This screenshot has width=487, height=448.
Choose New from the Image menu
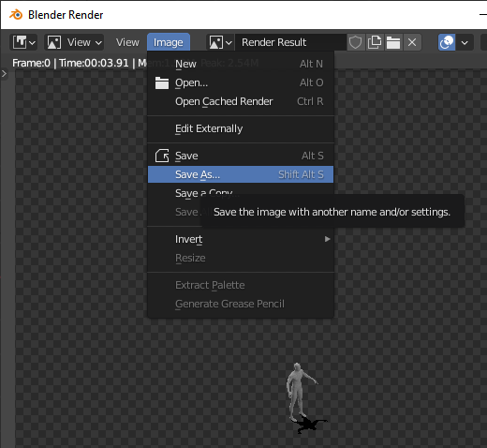tap(241, 64)
